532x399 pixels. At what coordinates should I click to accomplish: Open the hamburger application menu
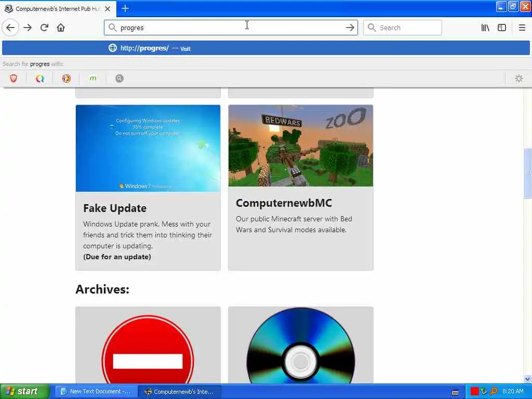522,28
